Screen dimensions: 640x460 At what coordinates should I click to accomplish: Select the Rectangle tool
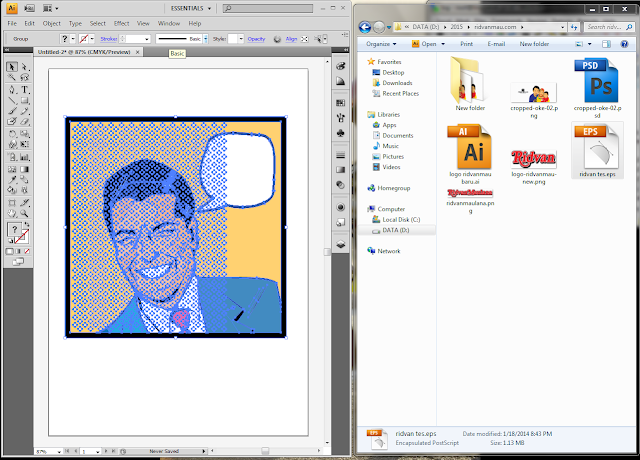tap(24, 100)
